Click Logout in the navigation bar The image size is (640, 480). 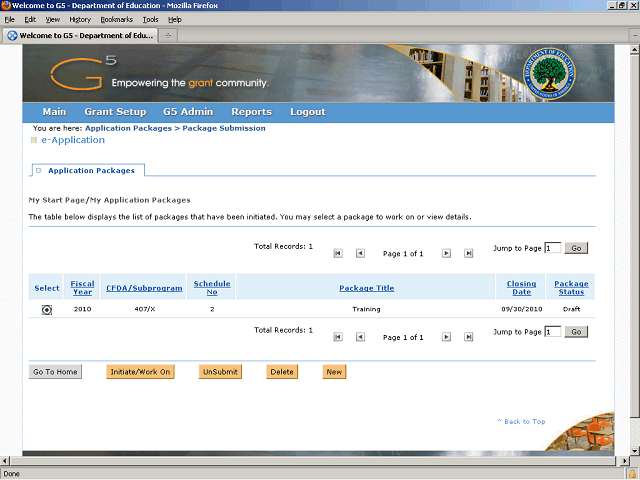coord(308,112)
